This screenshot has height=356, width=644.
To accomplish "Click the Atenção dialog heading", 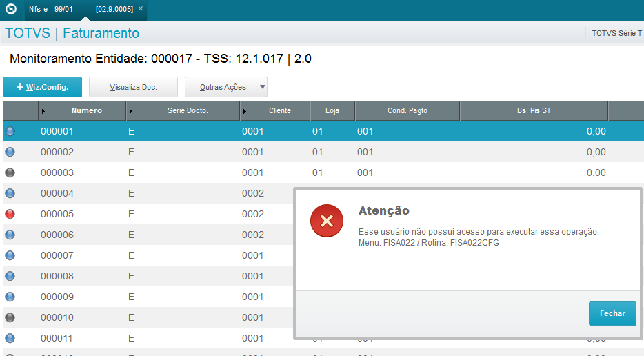I will click(384, 210).
